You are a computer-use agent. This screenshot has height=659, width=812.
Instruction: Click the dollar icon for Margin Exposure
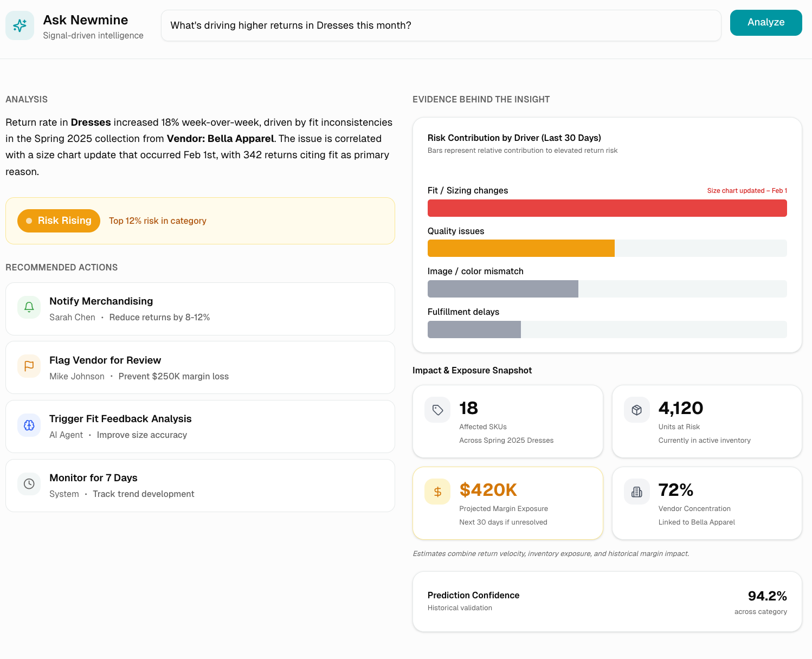437,492
